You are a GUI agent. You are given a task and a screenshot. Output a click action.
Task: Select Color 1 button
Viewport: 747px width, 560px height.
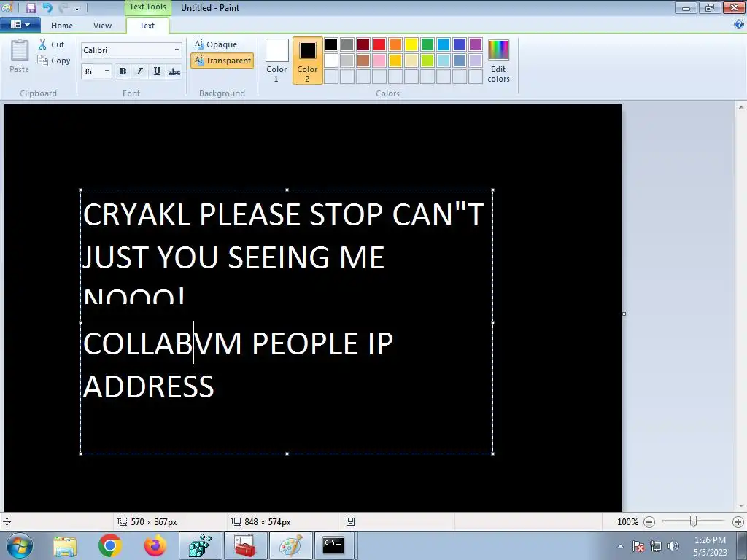point(276,61)
